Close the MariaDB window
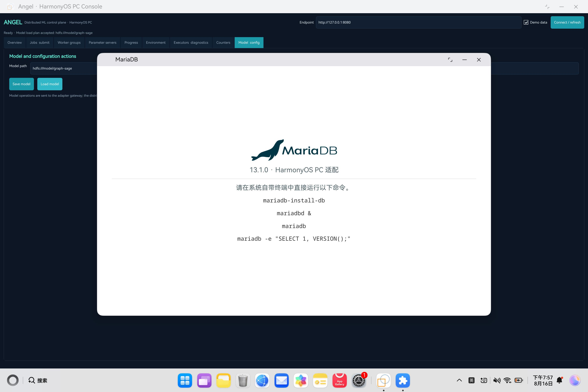The height and width of the screenshot is (392, 588). tap(479, 60)
